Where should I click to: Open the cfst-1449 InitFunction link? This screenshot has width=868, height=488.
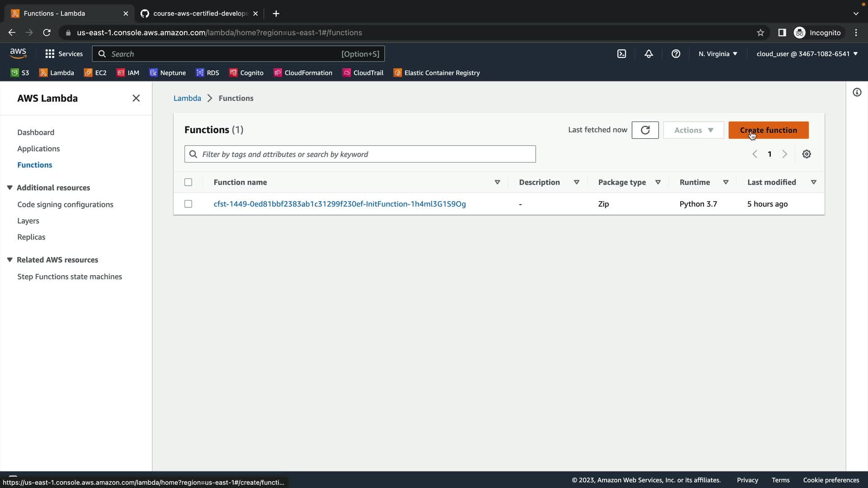pyautogui.click(x=340, y=204)
